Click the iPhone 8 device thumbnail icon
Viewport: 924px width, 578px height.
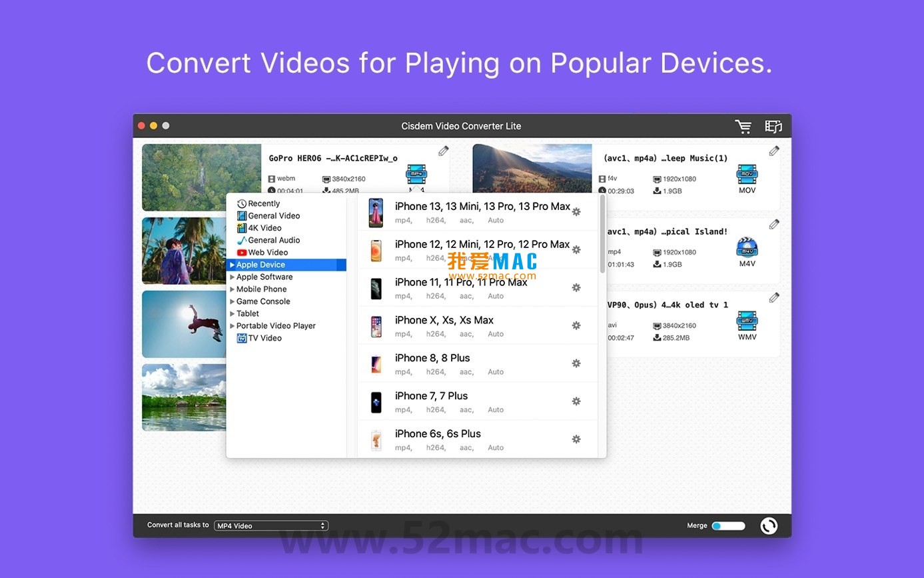[376, 365]
